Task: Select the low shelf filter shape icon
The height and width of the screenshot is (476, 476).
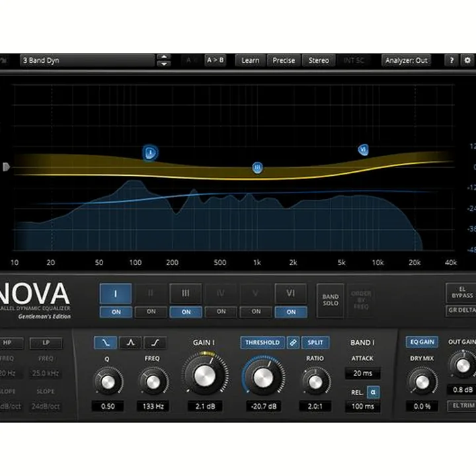Action: (x=105, y=342)
